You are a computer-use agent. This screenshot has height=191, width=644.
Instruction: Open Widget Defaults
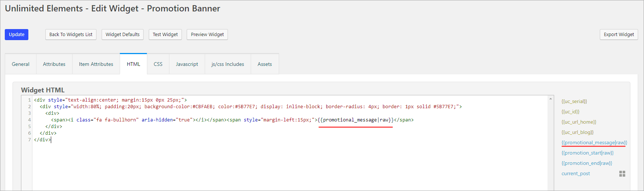123,35
